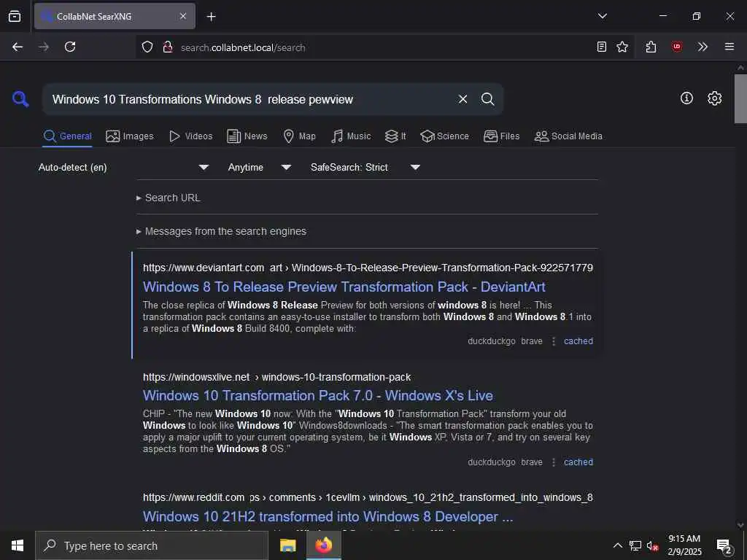The width and height of the screenshot is (747, 560).
Task: Open SafeSearch: Strict dropdown
Action: click(x=365, y=167)
